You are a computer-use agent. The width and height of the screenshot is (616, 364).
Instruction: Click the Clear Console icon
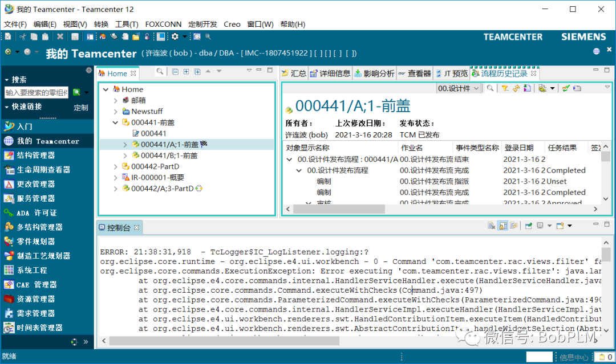pos(491,226)
